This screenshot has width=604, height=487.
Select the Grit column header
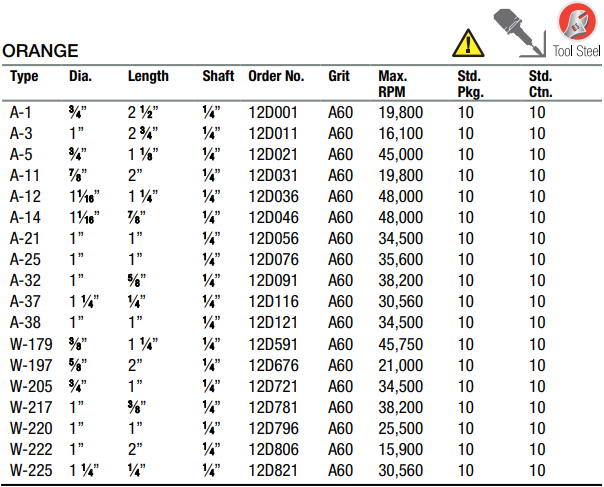pyautogui.click(x=339, y=76)
